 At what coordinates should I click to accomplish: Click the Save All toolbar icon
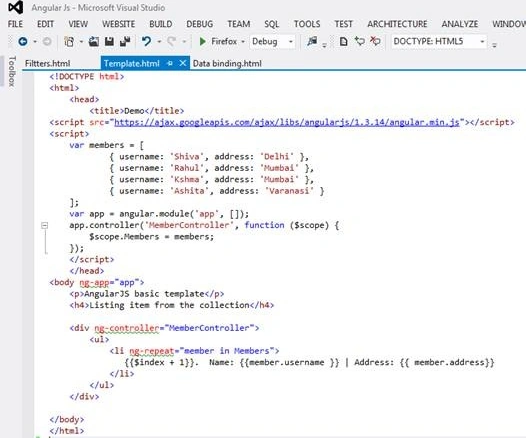125,42
